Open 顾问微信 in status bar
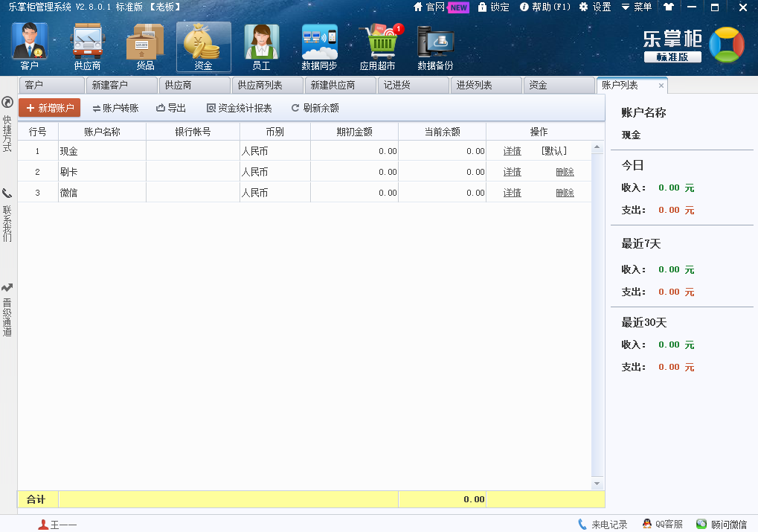The height and width of the screenshot is (532, 758). tap(722, 525)
